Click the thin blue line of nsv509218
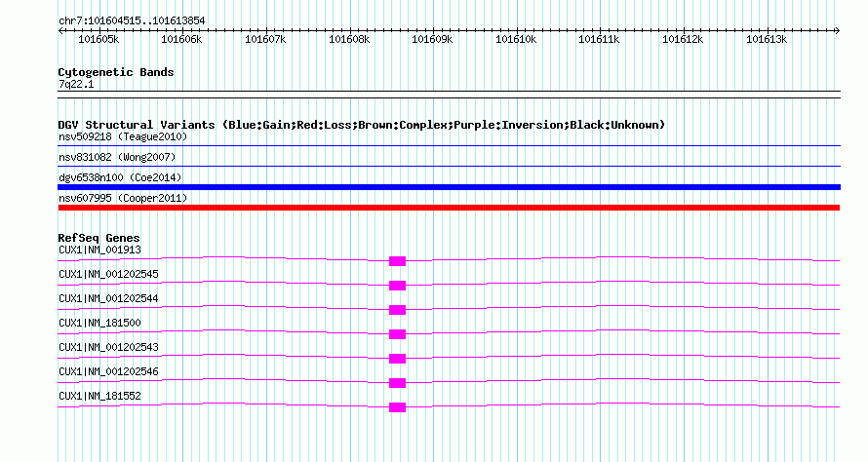868x462 pixels. [449, 146]
